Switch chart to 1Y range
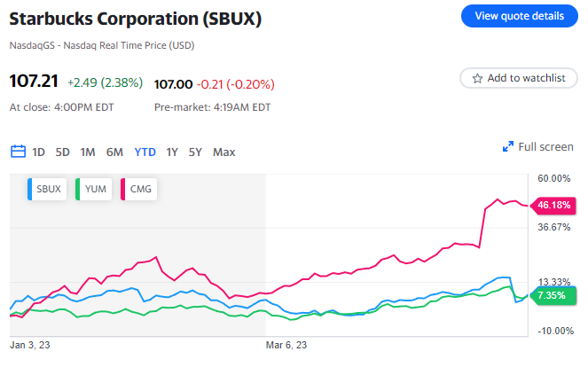Viewport: 588px width, 367px height. pos(172,152)
